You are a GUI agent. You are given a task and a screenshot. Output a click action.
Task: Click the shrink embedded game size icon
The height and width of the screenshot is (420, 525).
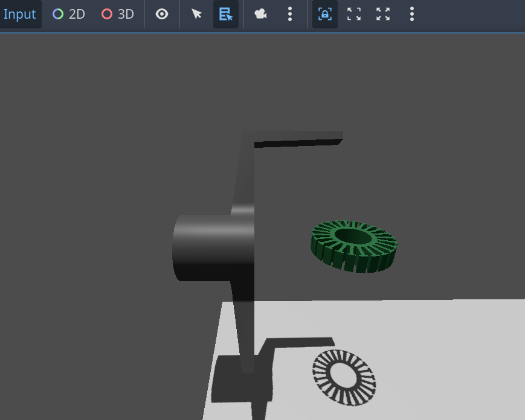(354, 14)
